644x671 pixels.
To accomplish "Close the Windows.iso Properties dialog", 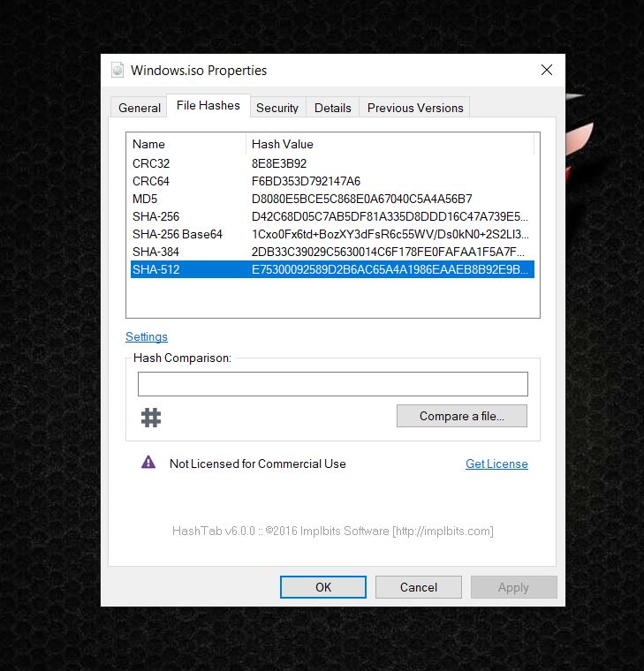I will click(546, 70).
